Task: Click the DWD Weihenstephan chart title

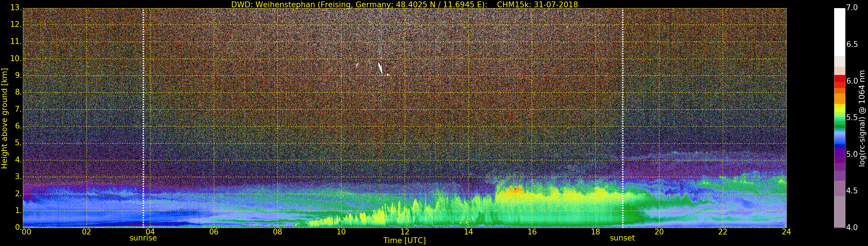Action: tap(404, 4)
